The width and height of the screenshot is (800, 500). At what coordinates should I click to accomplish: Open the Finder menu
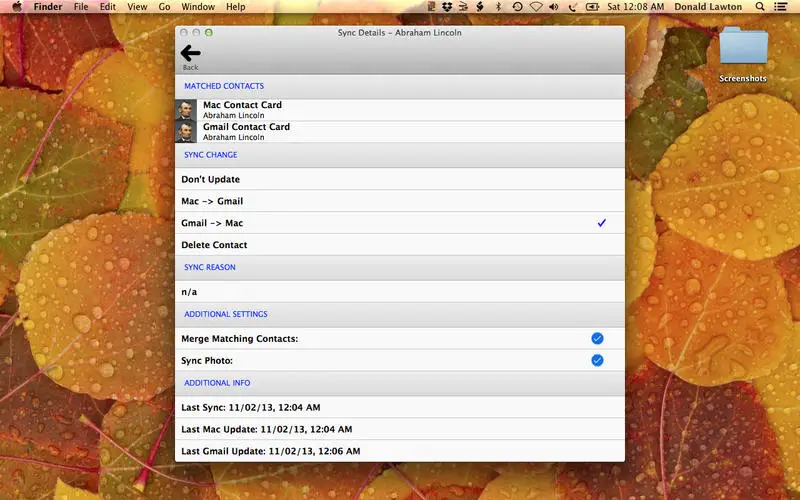click(48, 7)
